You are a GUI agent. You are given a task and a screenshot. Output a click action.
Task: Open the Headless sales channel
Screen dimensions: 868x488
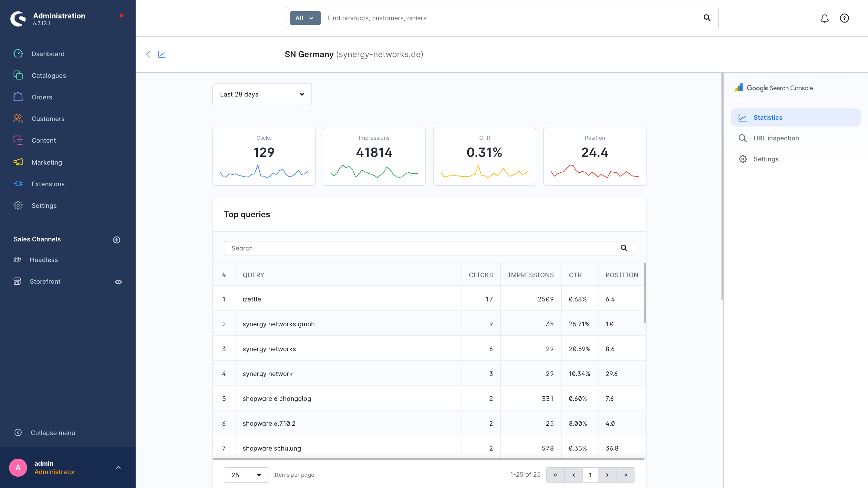44,260
